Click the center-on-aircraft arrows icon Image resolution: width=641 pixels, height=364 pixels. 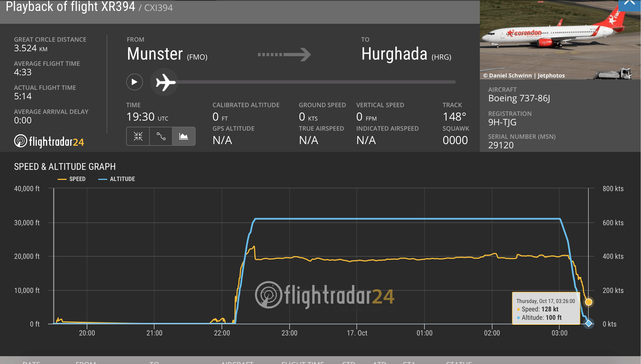tap(138, 136)
